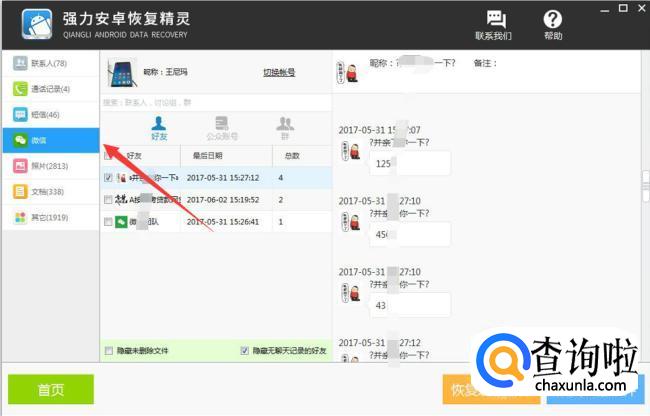
Task: Switch to the 好友 friends tab
Action: coord(159,128)
